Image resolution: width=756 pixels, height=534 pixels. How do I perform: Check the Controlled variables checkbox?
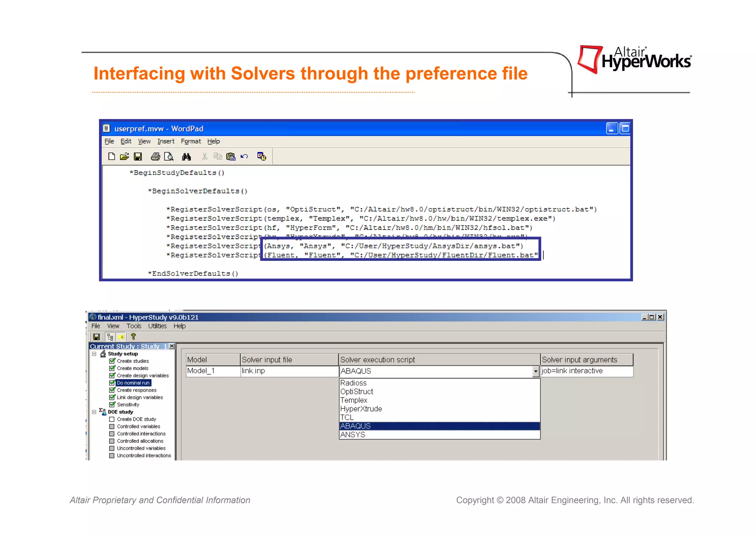pyautogui.click(x=112, y=427)
